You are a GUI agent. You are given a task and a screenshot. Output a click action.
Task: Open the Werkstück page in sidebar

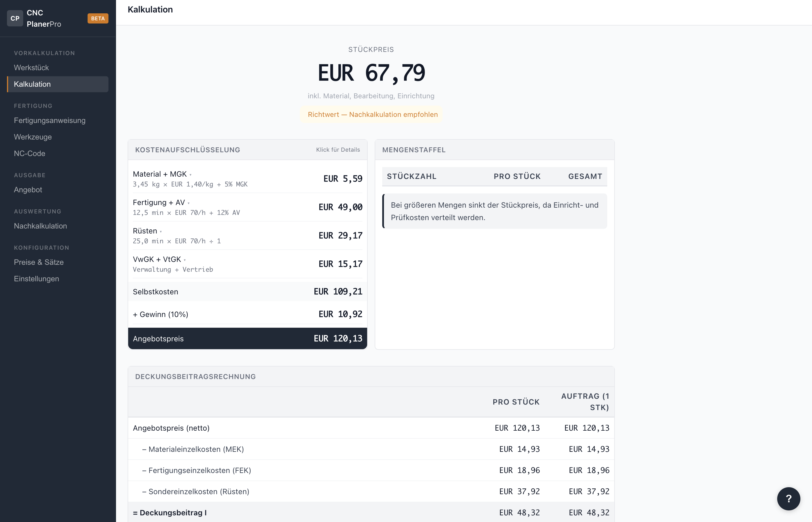[31, 68]
